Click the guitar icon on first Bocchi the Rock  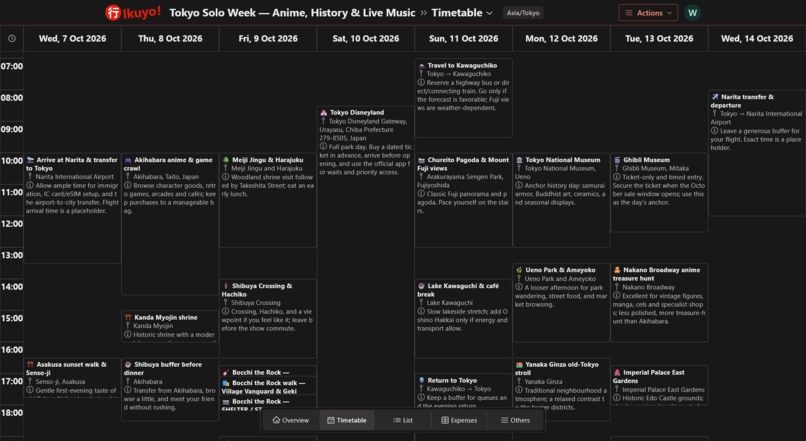pos(226,373)
